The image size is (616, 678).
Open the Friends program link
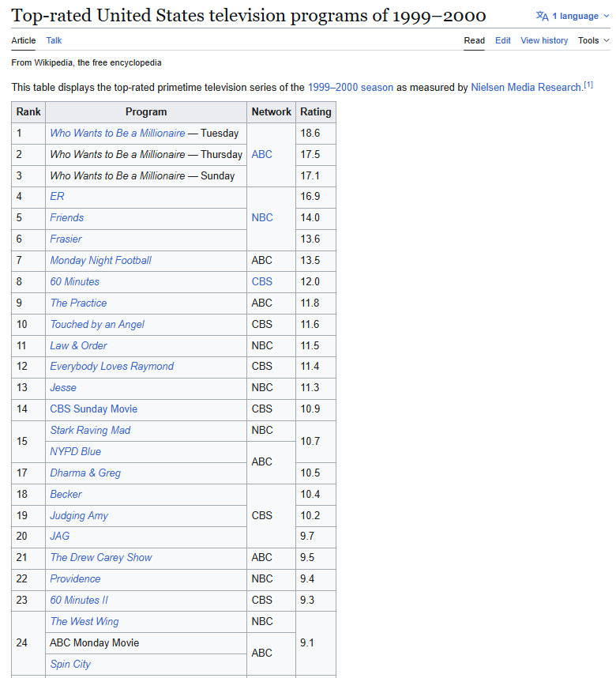67,217
